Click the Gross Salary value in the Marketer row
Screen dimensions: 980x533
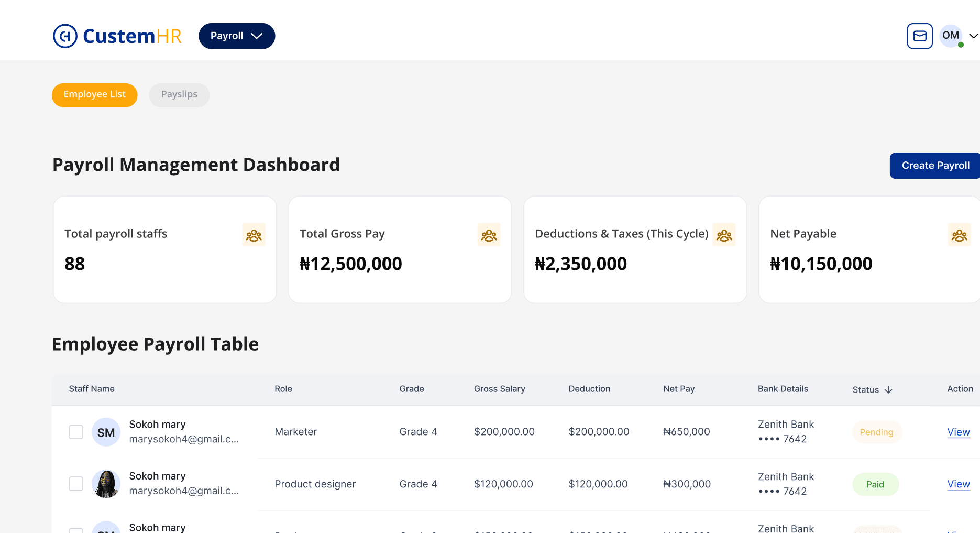click(x=504, y=432)
